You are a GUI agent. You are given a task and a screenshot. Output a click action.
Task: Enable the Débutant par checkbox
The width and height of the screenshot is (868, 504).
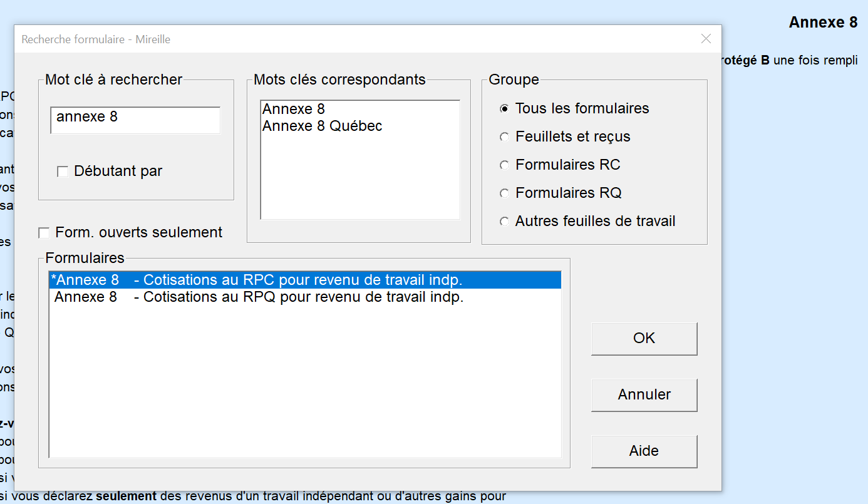click(x=63, y=172)
